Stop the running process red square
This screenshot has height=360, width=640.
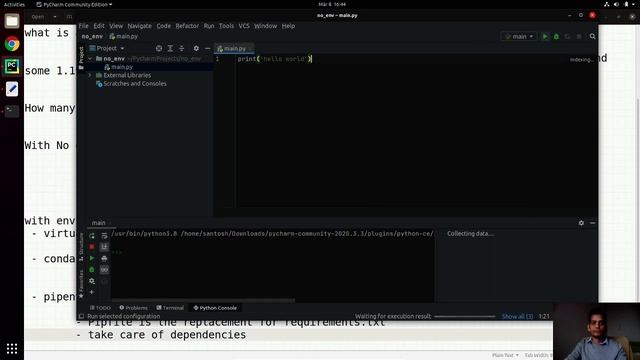tap(92, 247)
